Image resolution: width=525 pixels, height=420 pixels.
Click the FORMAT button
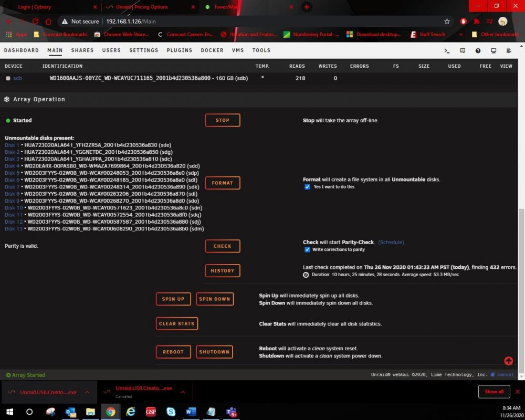pyautogui.click(x=222, y=183)
